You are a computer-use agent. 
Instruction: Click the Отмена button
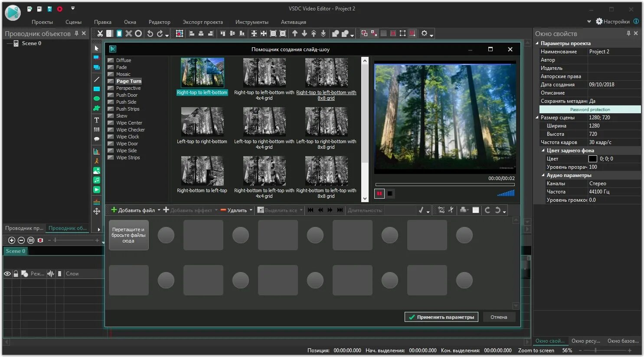tap(499, 317)
